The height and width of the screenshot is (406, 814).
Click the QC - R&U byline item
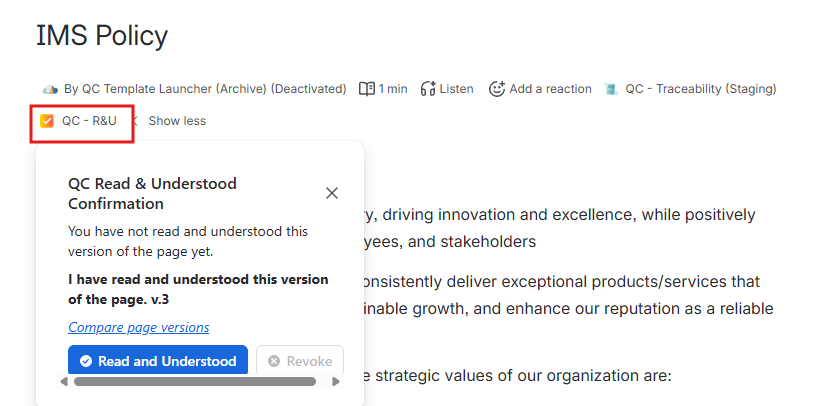[x=79, y=121]
